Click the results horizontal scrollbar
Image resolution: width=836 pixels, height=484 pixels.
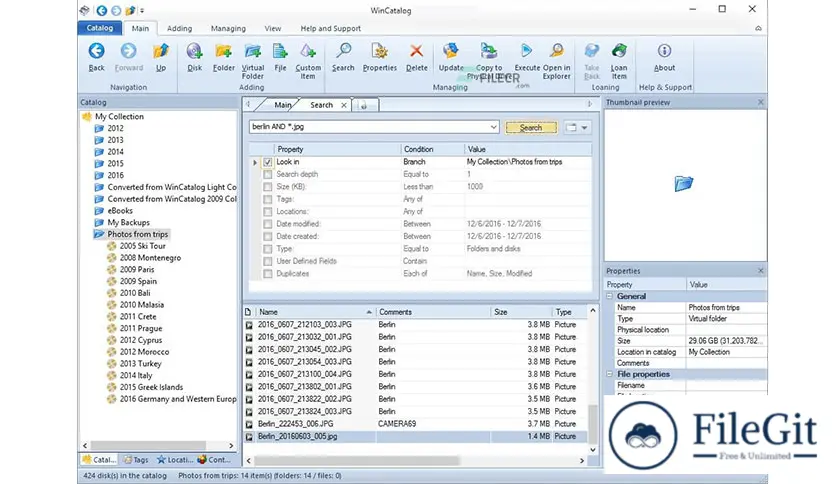pos(356,460)
